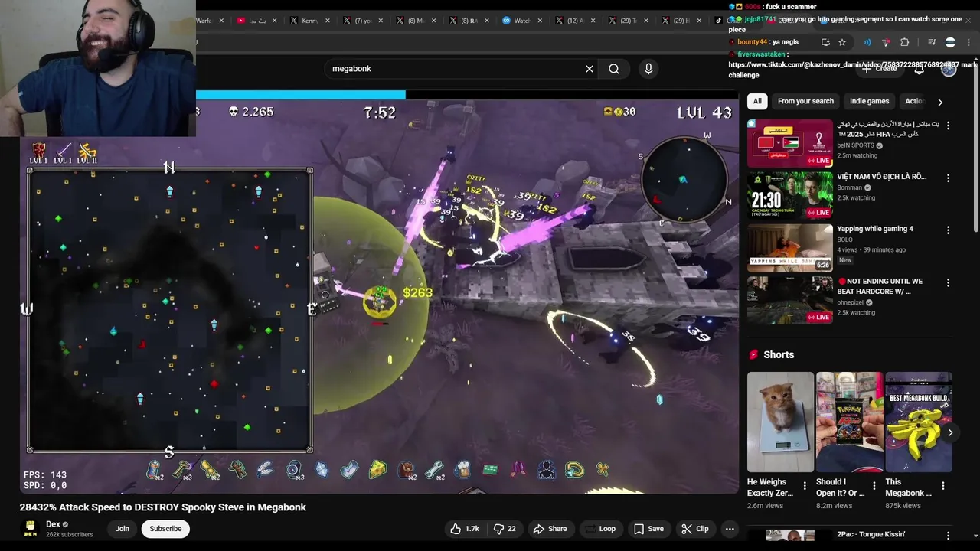Open the browser extensions puzzle icon
This screenshot has width=980, height=551.
point(905,42)
